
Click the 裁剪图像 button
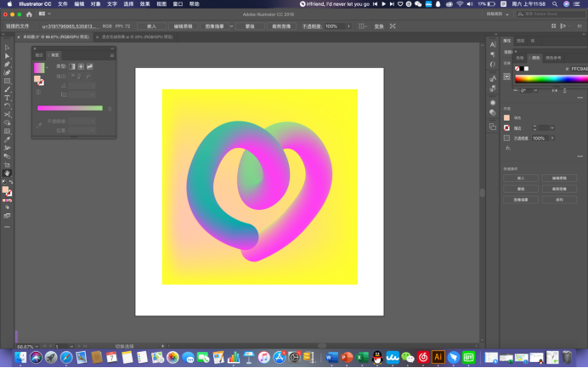coord(281,26)
